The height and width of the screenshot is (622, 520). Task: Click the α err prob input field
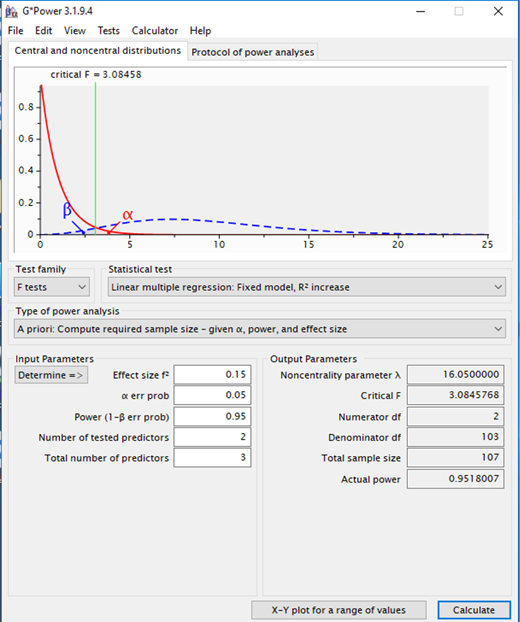click(212, 395)
